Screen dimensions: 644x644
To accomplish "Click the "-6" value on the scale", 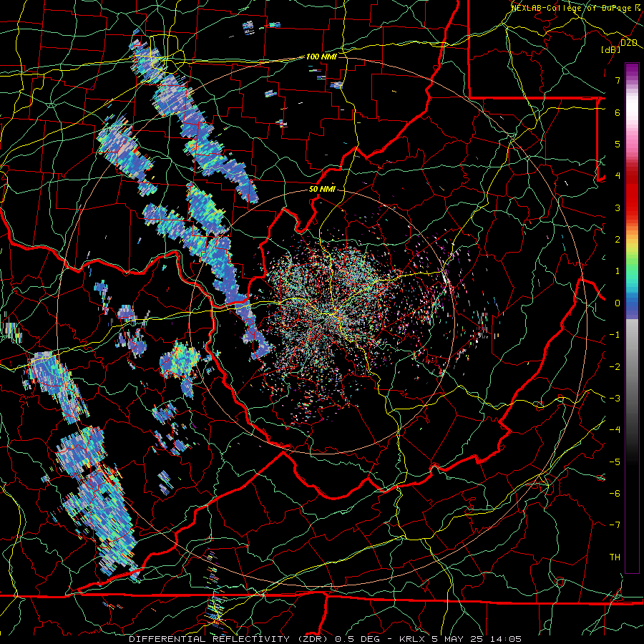I will 615,494.
